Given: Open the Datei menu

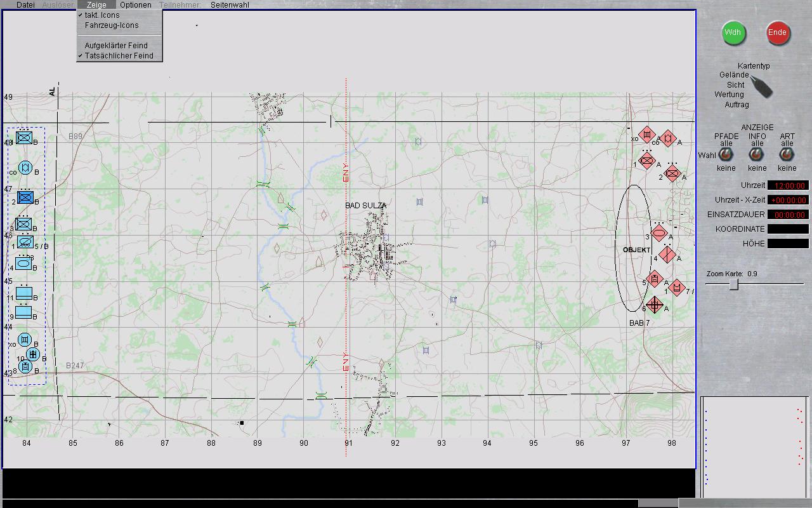Looking at the screenshot, I should tap(25, 4).
